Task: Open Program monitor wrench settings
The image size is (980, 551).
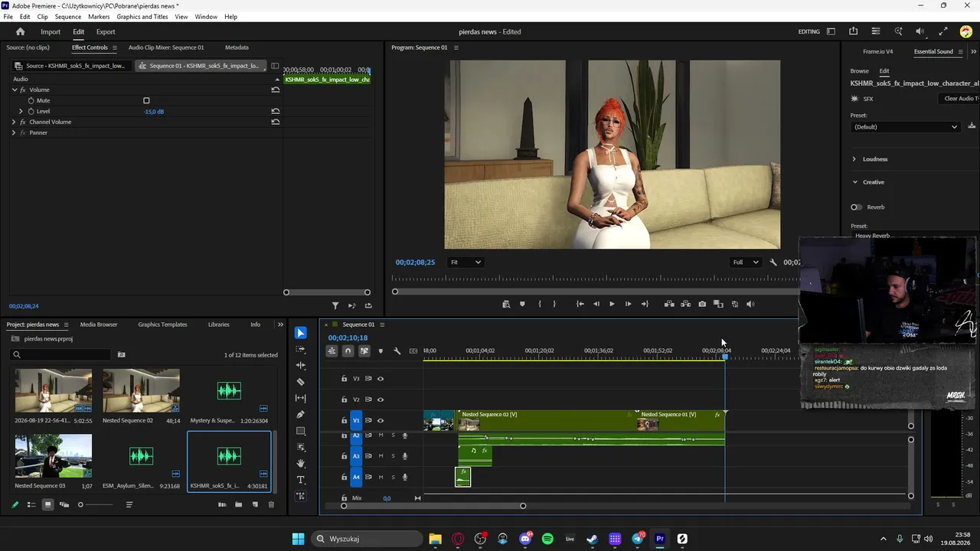Action: tap(773, 262)
